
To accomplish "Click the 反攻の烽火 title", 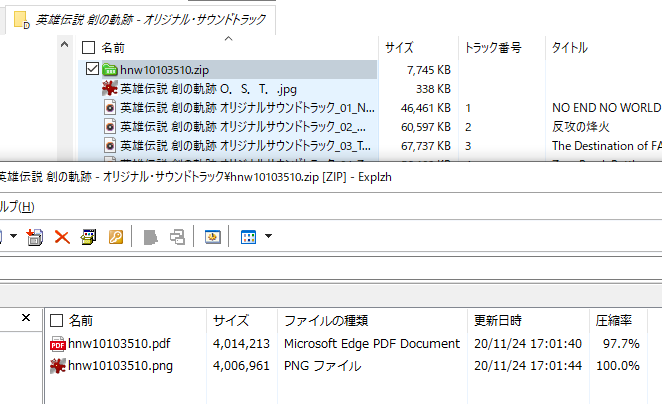I will pos(581,127).
